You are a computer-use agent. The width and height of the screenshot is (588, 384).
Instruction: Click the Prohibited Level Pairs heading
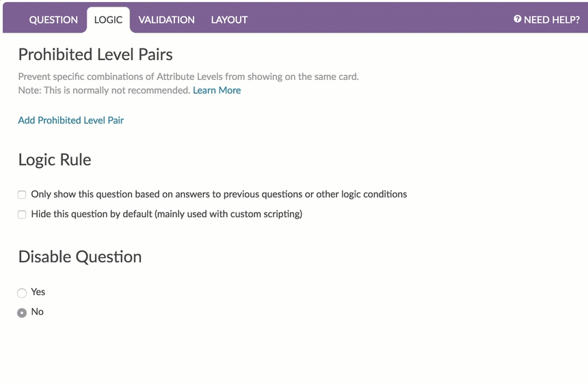coord(95,55)
